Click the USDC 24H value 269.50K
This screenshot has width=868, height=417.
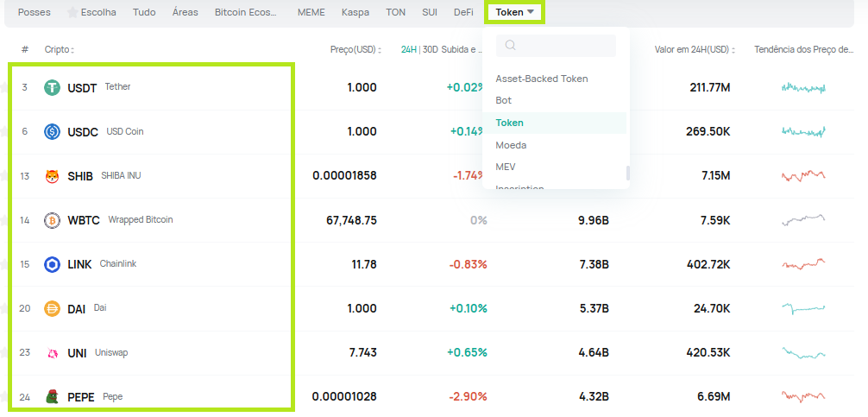[708, 132]
